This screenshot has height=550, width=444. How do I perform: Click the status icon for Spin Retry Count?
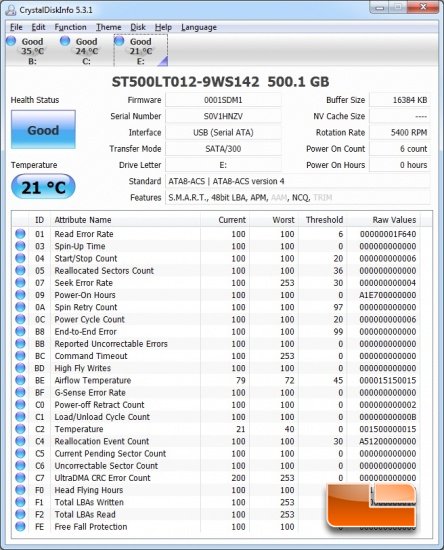pyautogui.click(x=20, y=307)
